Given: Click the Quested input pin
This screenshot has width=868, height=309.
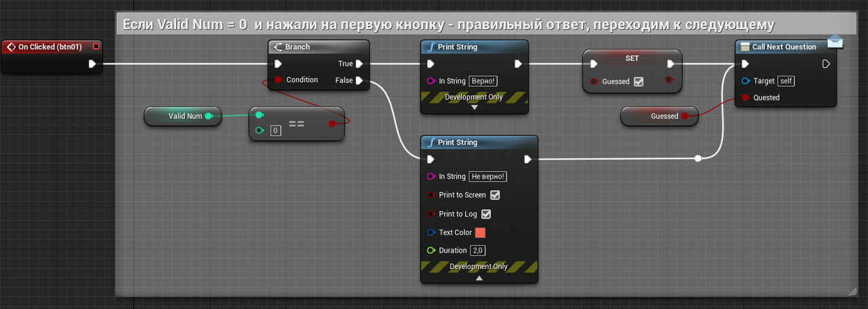Looking at the screenshot, I should coord(746,97).
